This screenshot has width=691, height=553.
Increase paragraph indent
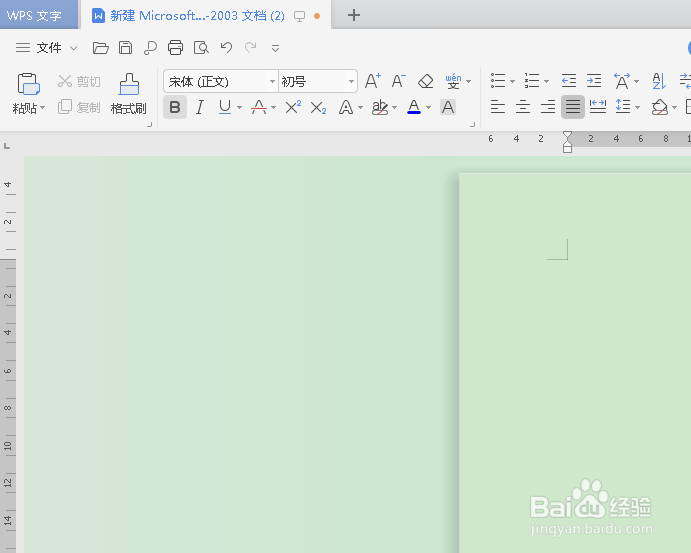594,81
